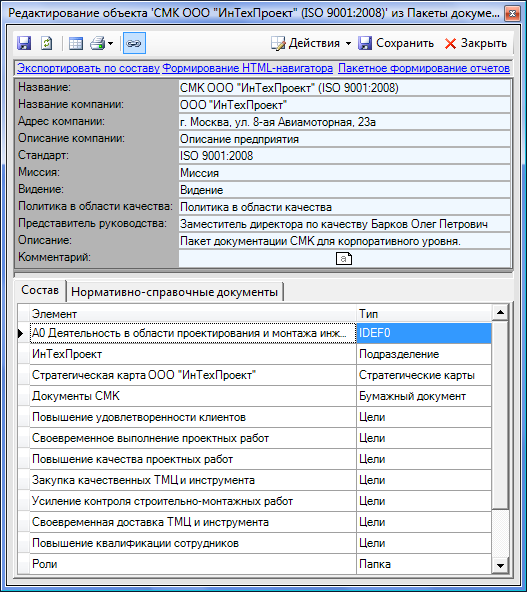Click the Экспортировать по составу link
This screenshot has height=592, width=527.
pos(89,68)
